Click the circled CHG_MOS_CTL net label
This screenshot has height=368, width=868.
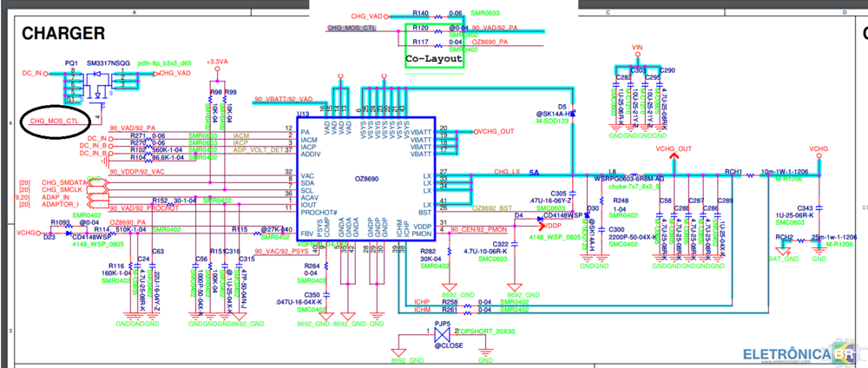coord(58,118)
